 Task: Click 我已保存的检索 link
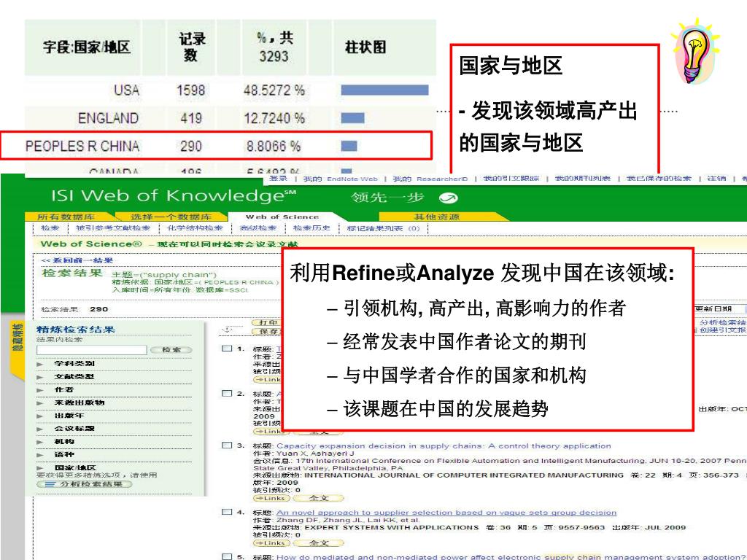(x=659, y=179)
